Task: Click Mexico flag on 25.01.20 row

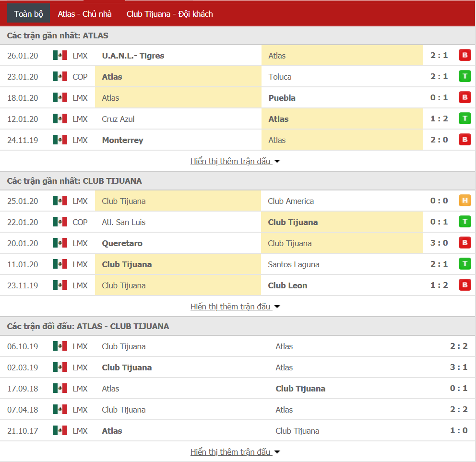Action: pos(60,201)
